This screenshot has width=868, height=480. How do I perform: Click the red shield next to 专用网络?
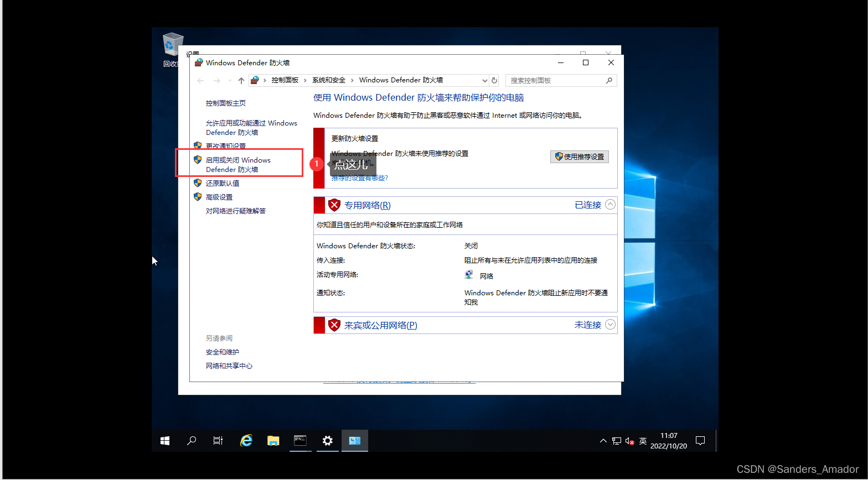click(334, 205)
